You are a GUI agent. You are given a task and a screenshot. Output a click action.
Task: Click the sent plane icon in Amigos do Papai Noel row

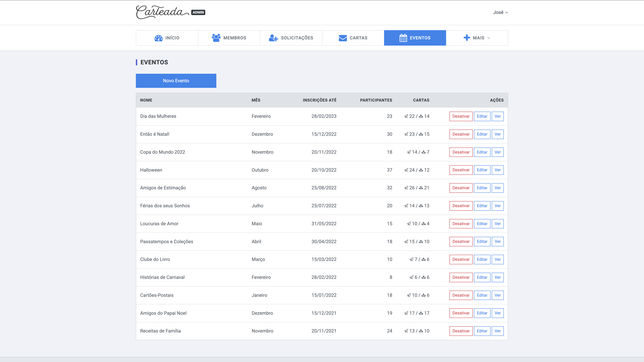pyautogui.click(x=406, y=313)
